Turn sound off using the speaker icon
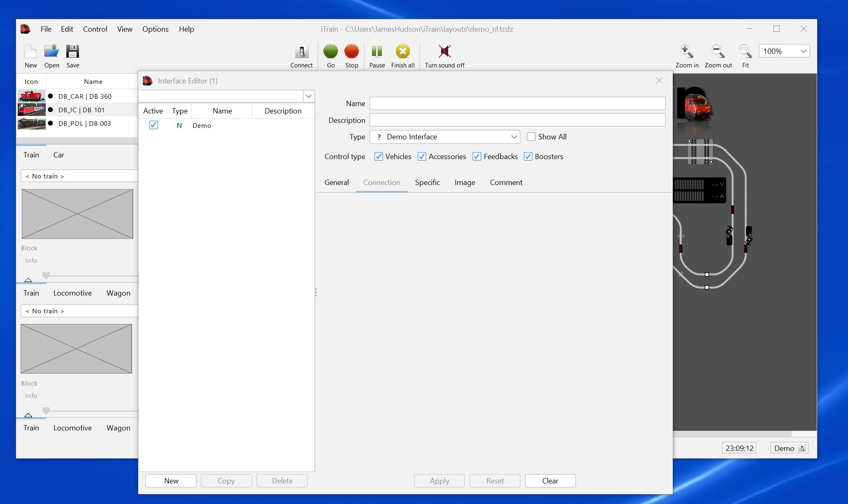The height and width of the screenshot is (504, 848). (x=445, y=51)
